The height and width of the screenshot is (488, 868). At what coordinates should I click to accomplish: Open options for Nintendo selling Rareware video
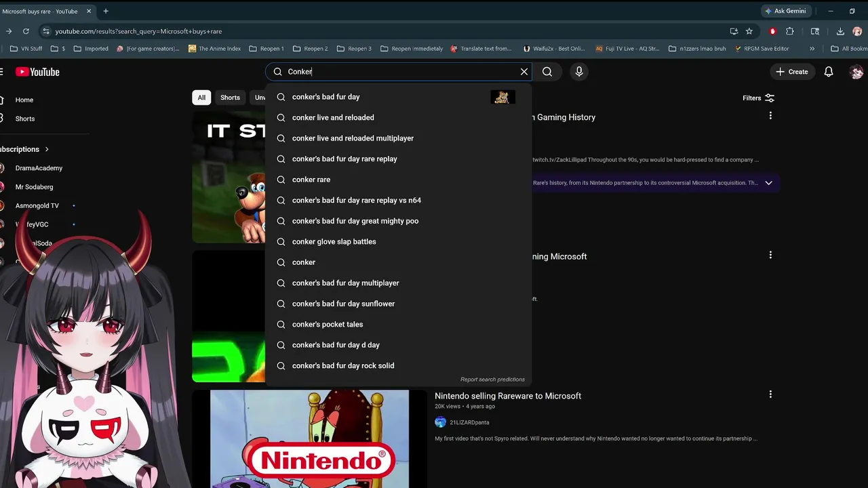[x=770, y=394]
